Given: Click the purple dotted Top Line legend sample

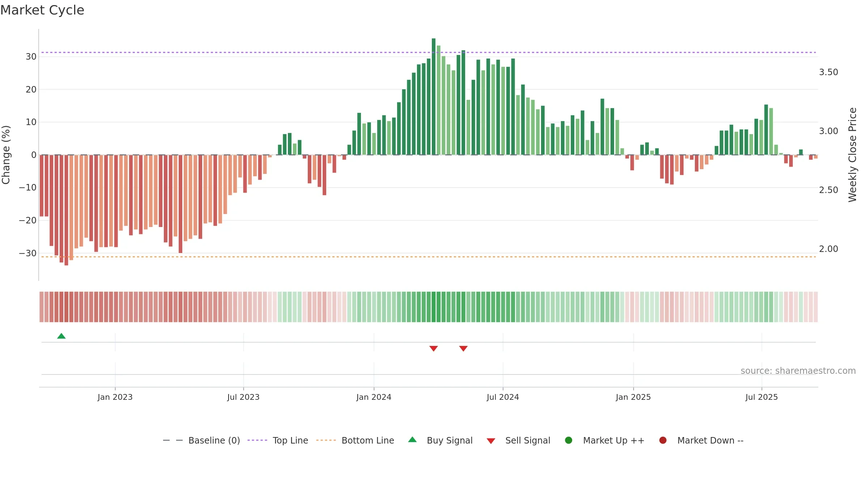Looking at the screenshot, I should click(x=257, y=440).
